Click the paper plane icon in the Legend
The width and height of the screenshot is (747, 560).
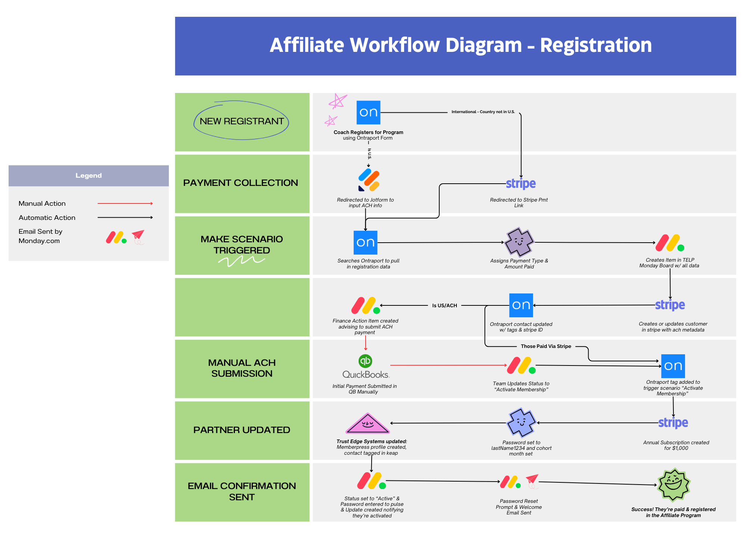click(138, 237)
